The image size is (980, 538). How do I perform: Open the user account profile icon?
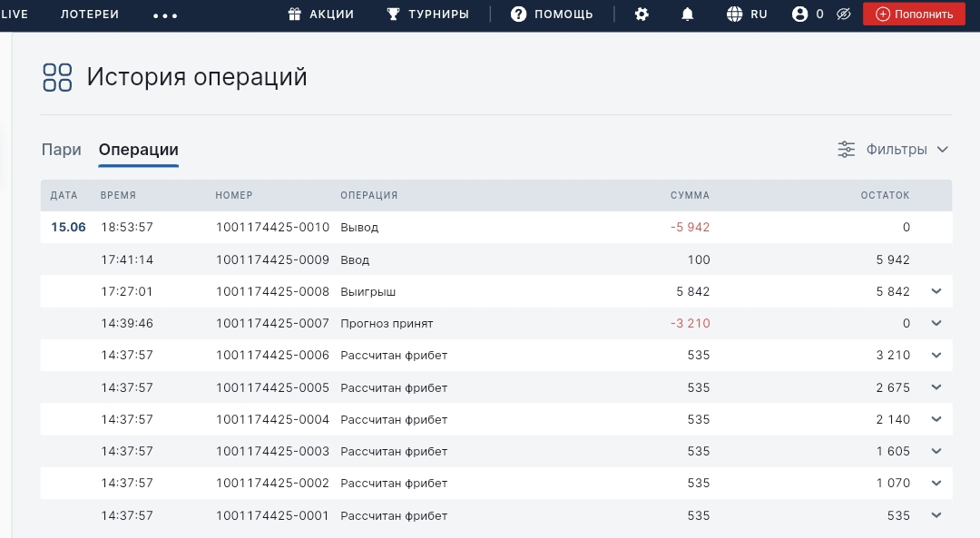[x=799, y=15]
